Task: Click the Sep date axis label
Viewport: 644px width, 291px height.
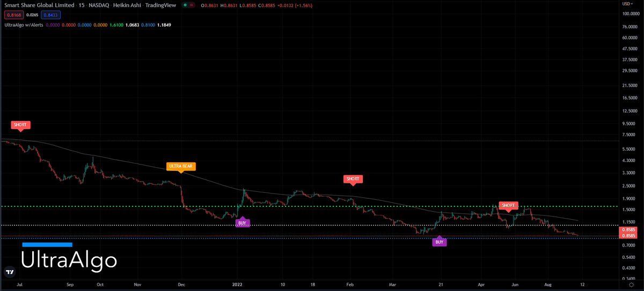Action: 71,285
